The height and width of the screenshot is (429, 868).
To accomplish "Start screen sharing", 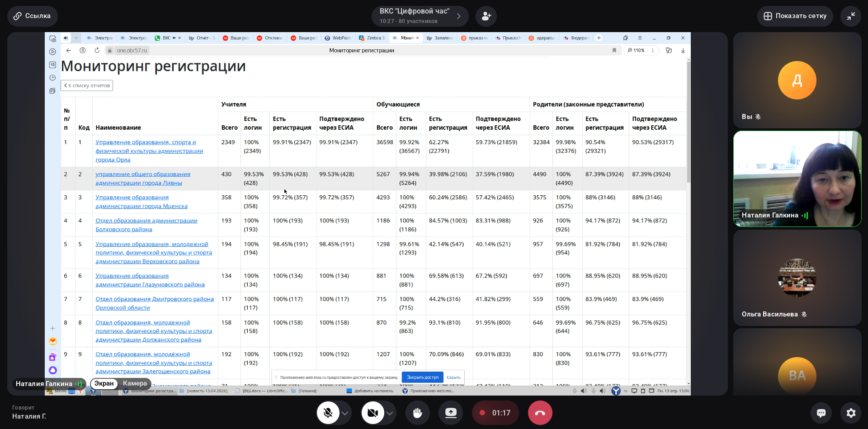I will (x=451, y=413).
